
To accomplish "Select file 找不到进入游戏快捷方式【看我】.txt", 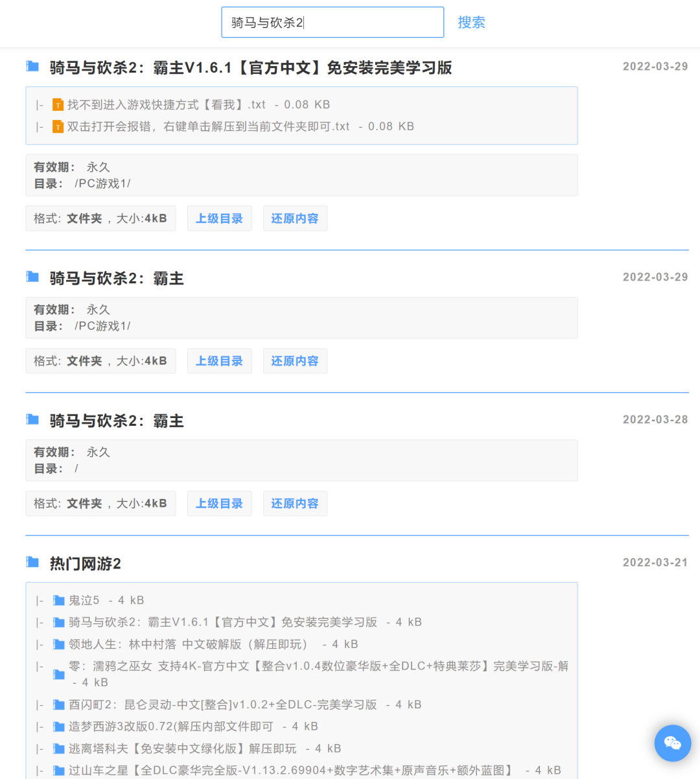I will pyautogui.click(x=167, y=104).
